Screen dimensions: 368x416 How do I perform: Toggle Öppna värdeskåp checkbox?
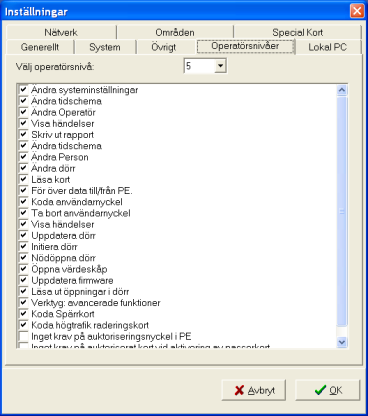(x=23, y=269)
